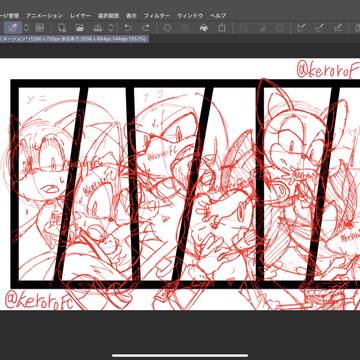Open the フィルター menu
The height and width of the screenshot is (360, 360).
pyautogui.click(x=157, y=16)
